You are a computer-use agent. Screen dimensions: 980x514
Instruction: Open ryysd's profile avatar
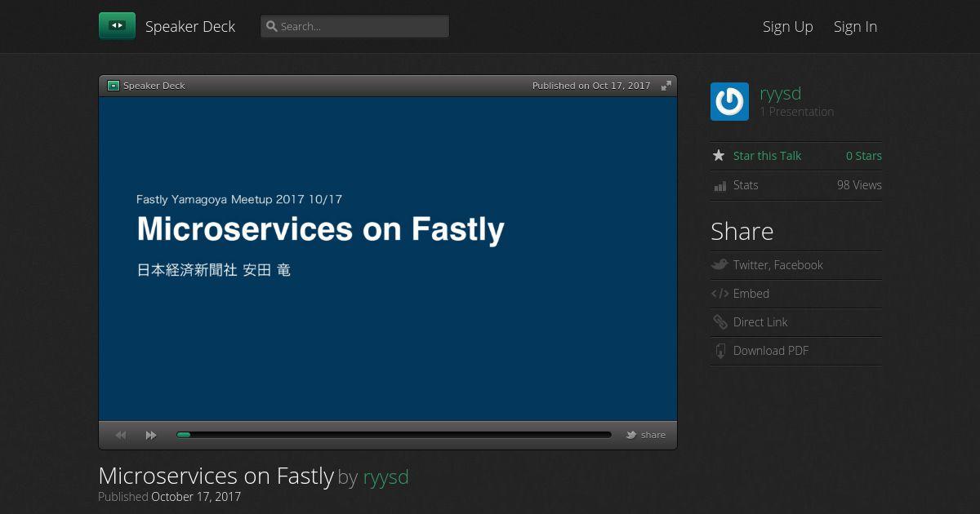click(729, 102)
